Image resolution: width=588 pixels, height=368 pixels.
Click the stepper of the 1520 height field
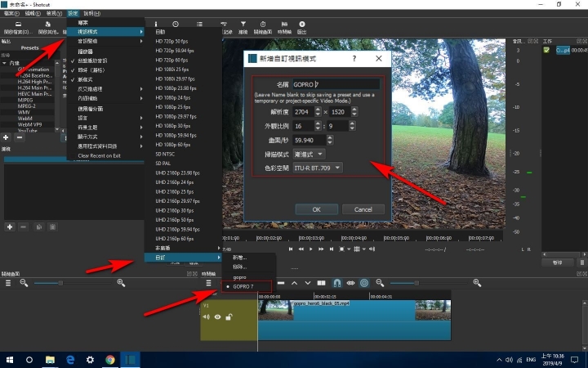354,112
